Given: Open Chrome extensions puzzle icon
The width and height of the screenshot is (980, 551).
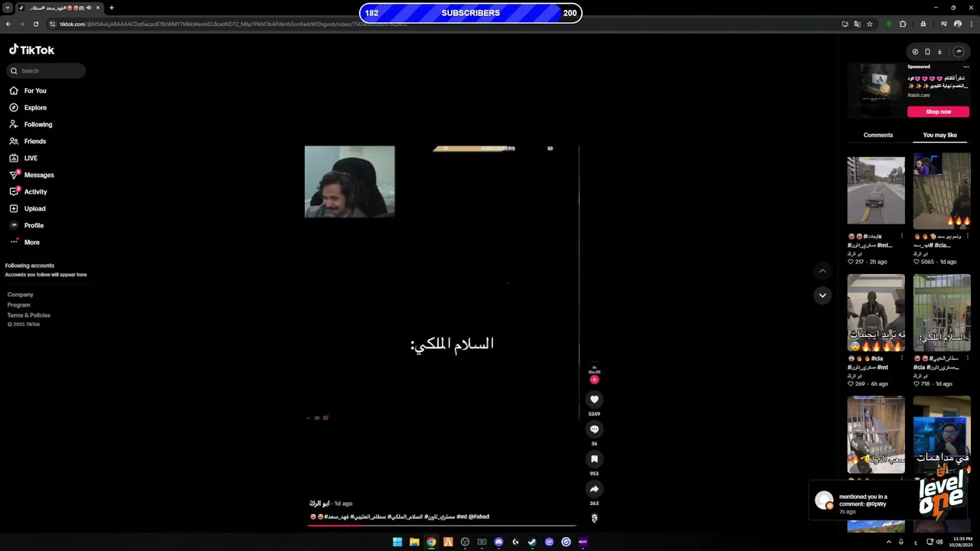Looking at the screenshot, I should (903, 24).
